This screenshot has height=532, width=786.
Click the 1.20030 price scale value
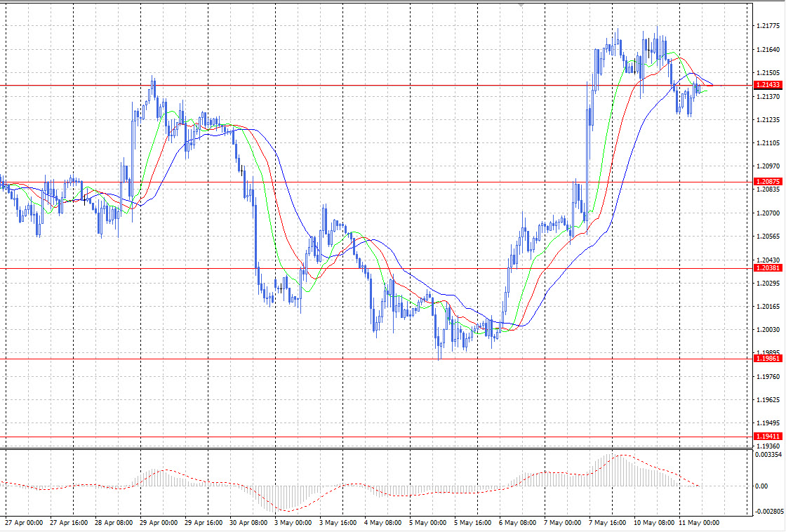click(x=768, y=329)
